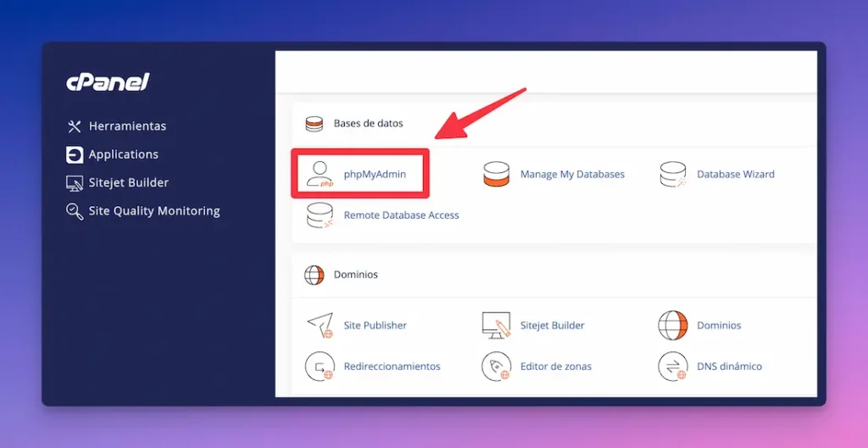Open Site Quality Monitoring in sidebar
Image resolution: width=868 pixels, height=448 pixels.
tap(154, 211)
